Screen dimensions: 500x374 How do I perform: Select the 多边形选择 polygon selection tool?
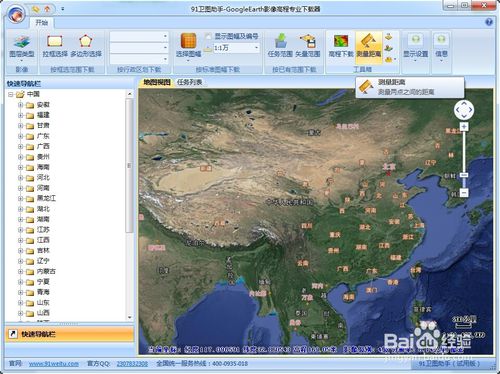[85, 41]
